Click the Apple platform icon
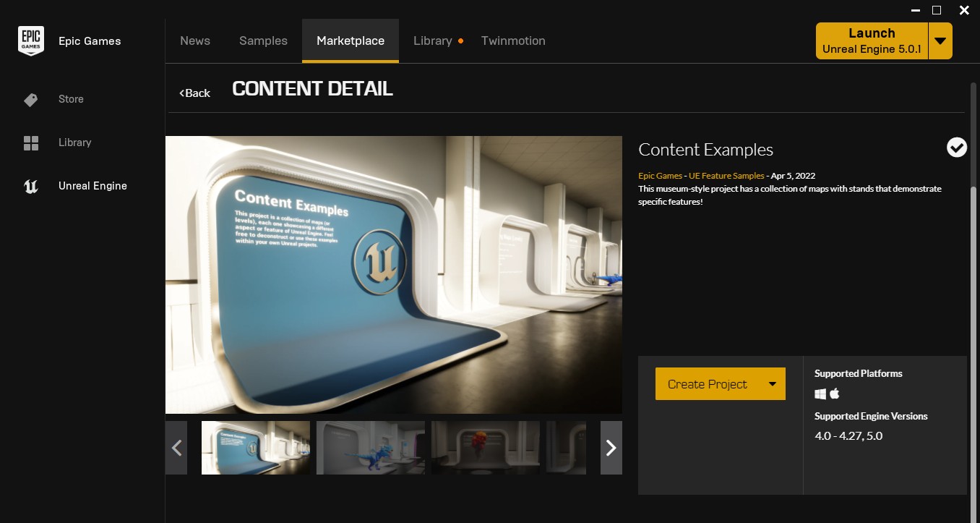The image size is (980, 523). pyautogui.click(x=835, y=394)
